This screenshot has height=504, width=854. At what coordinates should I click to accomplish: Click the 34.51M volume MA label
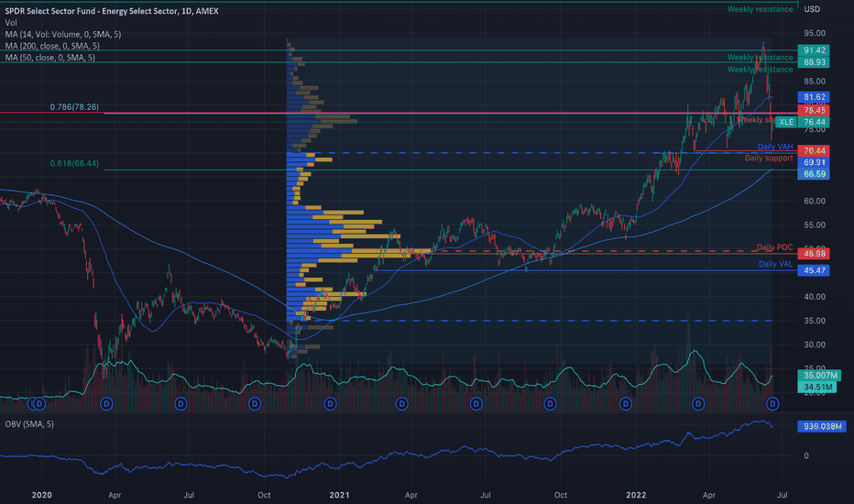[816, 387]
